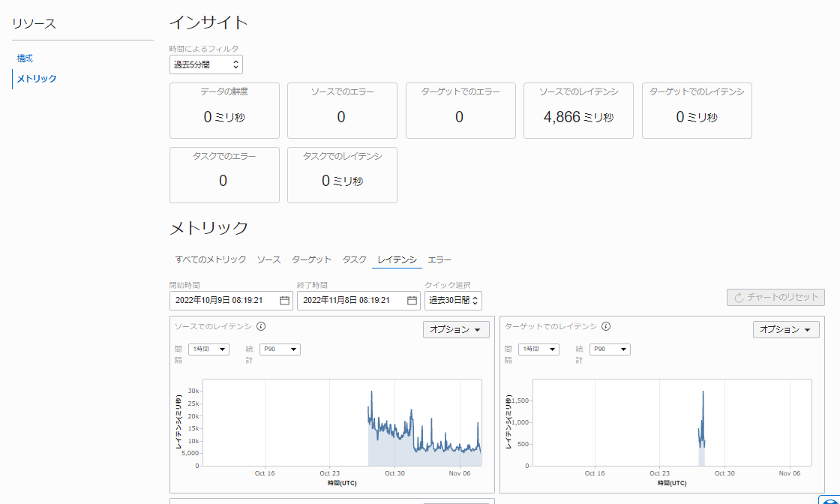Expand the source chart P90 statistic dropdown
The height and width of the screenshot is (504, 840).
point(280,349)
